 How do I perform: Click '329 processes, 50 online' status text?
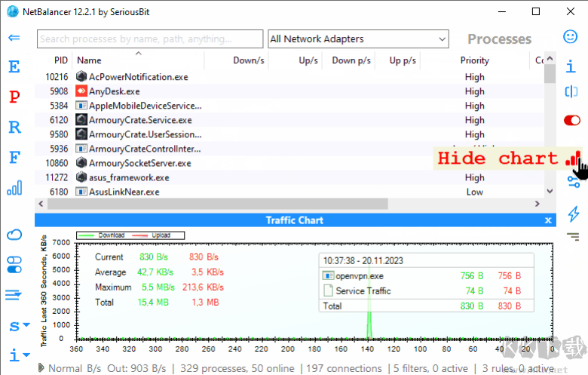(237, 369)
